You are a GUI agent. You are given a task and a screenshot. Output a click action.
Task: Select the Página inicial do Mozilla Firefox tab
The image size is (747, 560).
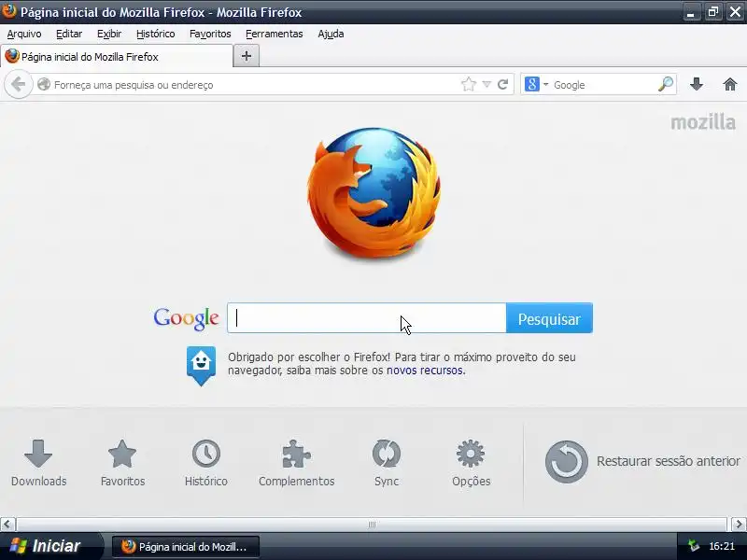[x=117, y=57]
